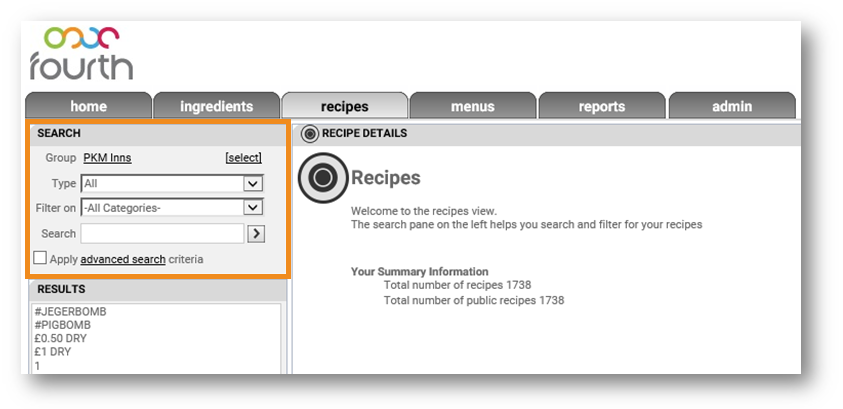Choose #PIGBOMB from the results list

(x=63, y=325)
